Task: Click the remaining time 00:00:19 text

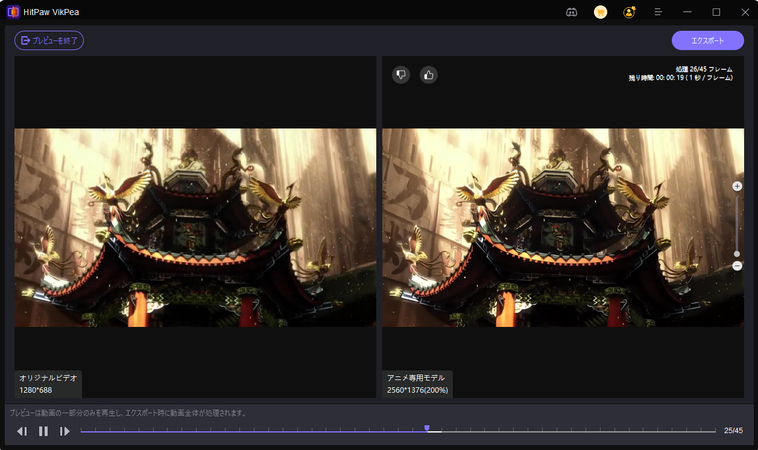Action: coord(681,78)
